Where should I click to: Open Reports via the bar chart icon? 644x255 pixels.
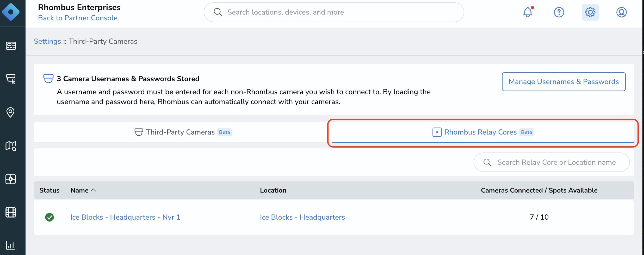click(x=11, y=245)
